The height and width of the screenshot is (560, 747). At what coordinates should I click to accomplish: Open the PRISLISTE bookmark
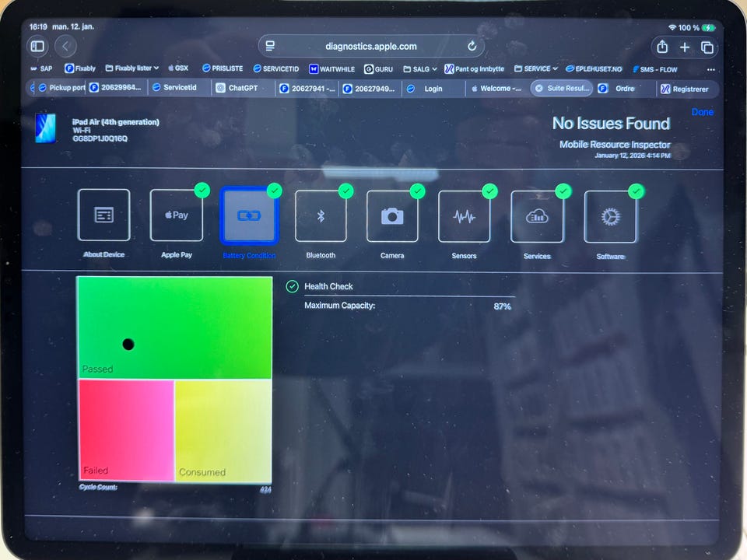(x=223, y=68)
